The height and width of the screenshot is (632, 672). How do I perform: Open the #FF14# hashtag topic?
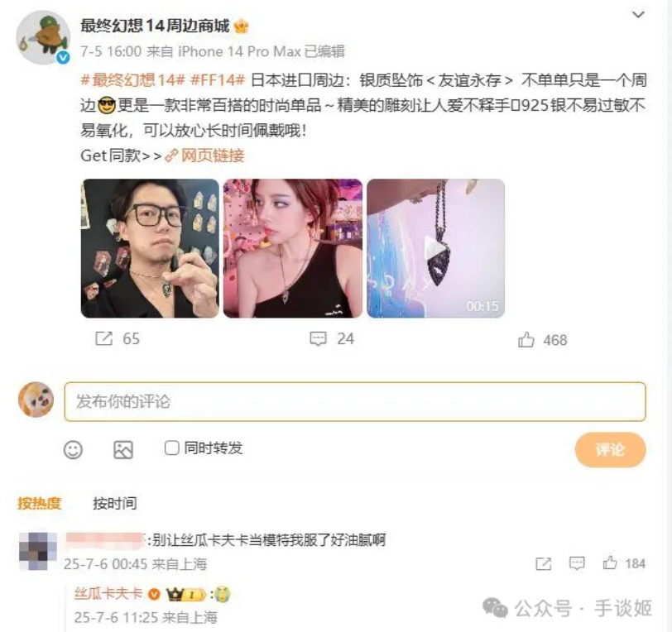(x=218, y=80)
